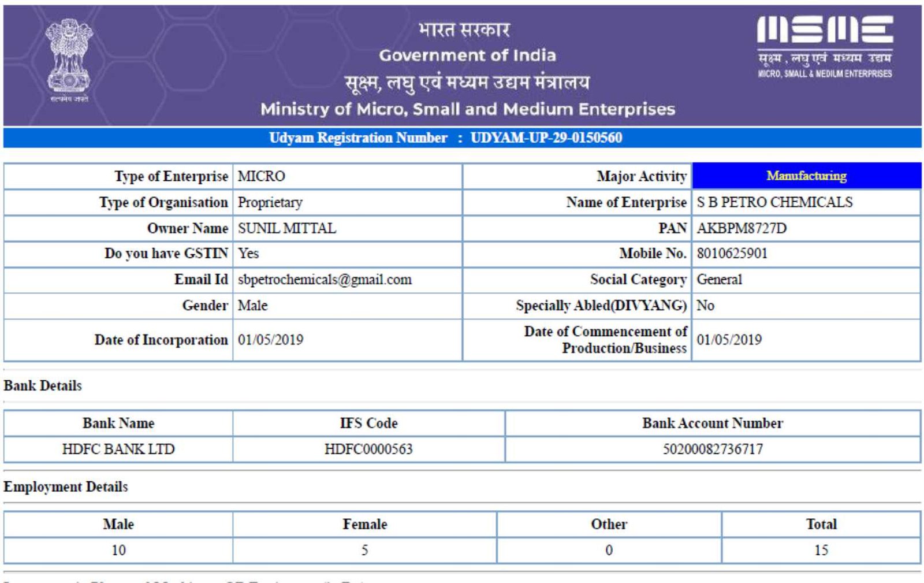Select mobile number 8010625901
924x583 pixels.
(x=732, y=254)
